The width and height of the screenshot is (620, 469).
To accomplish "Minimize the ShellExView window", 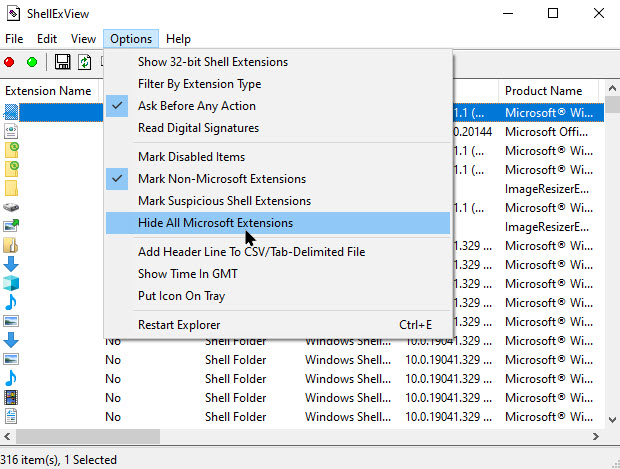I will pyautogui.click(x=508, y=13).
